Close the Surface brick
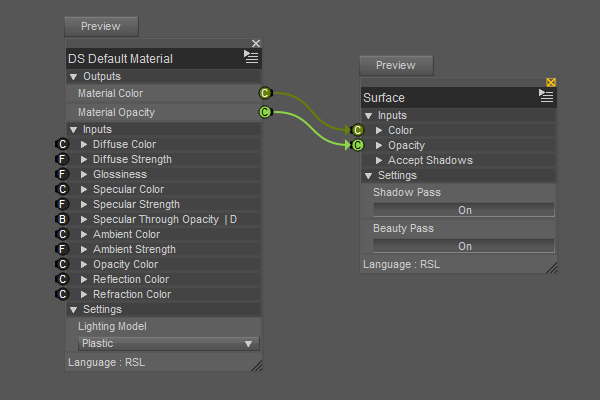 [x=550, y=82]
